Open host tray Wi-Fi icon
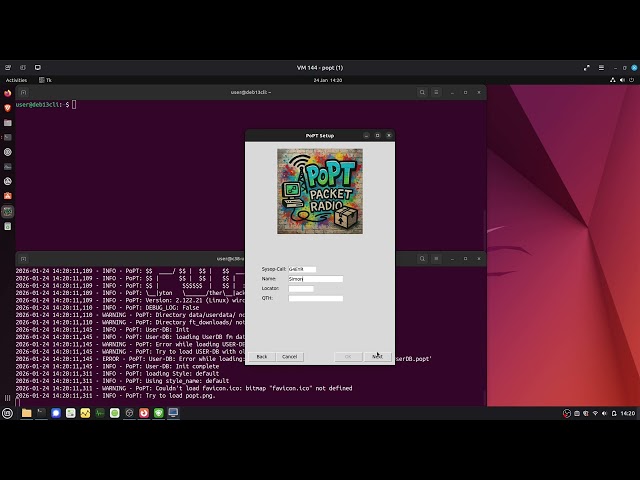 point(595,413)
